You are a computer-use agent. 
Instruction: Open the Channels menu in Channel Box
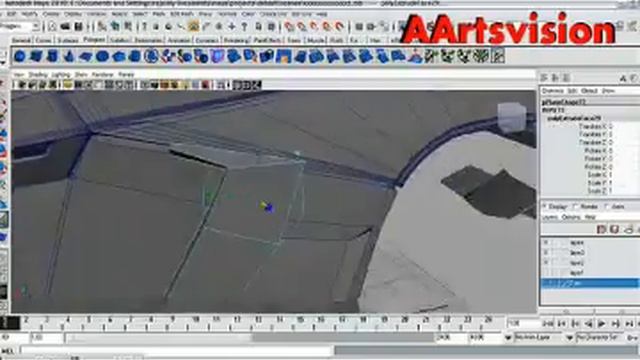click(x=552, y=91)
